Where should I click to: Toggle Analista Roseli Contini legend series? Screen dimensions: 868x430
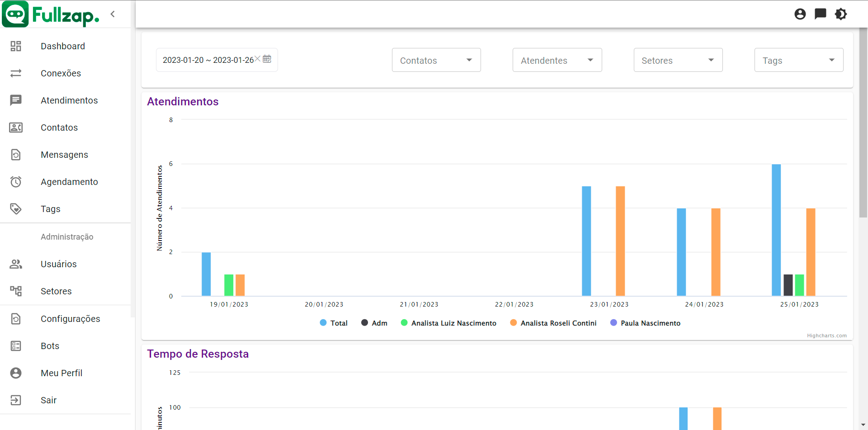pyautogui.click(x=553, y=323)
